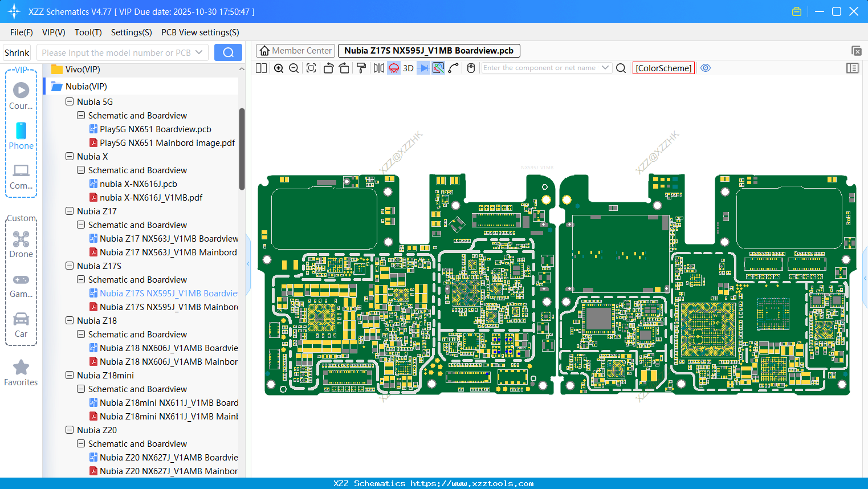Toggle the red lamp highlight mode

(x=394, y=68)
